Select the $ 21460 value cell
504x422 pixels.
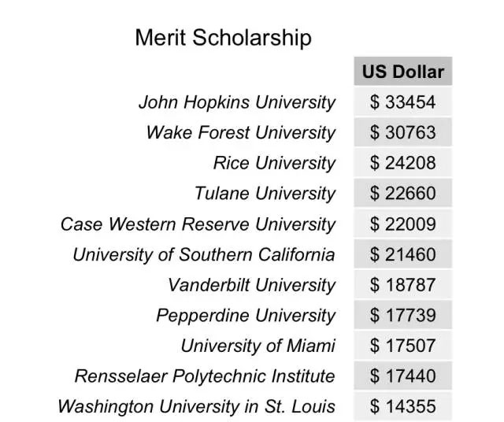(x=403, y=254)
